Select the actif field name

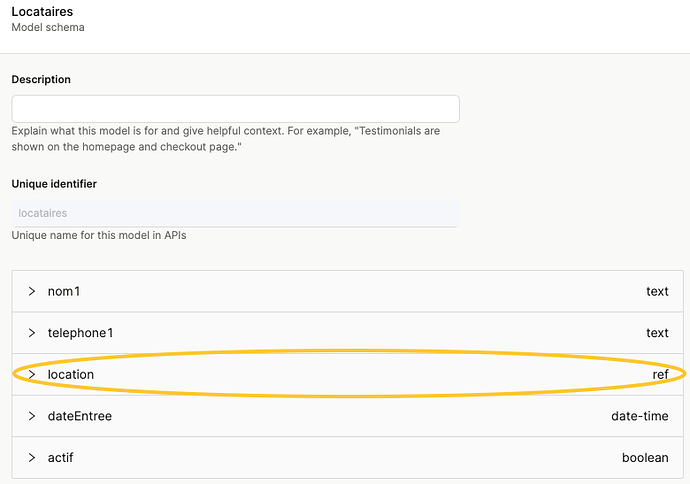coord(60,458)
